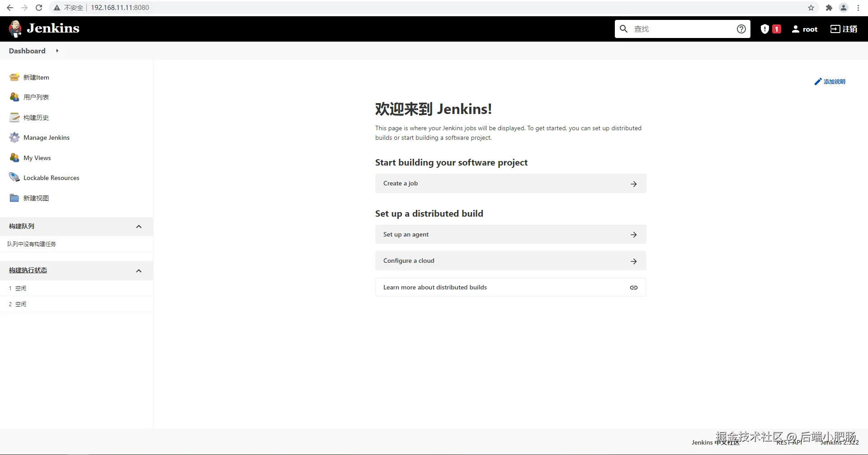Click the Manage Jenkins gear icon
Image resolution: width=868 pixels, height=455 pixels.
pyautogui.click(x=14, y=137)
